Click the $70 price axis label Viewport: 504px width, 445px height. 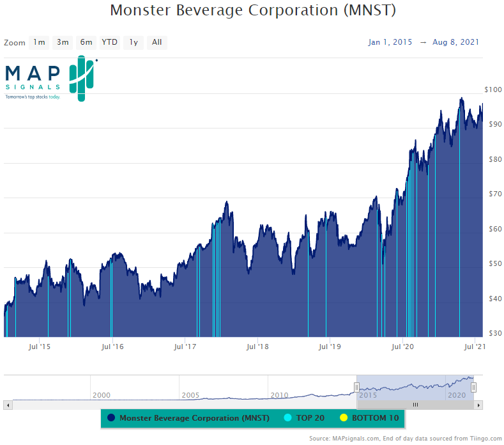coord(495,194)
